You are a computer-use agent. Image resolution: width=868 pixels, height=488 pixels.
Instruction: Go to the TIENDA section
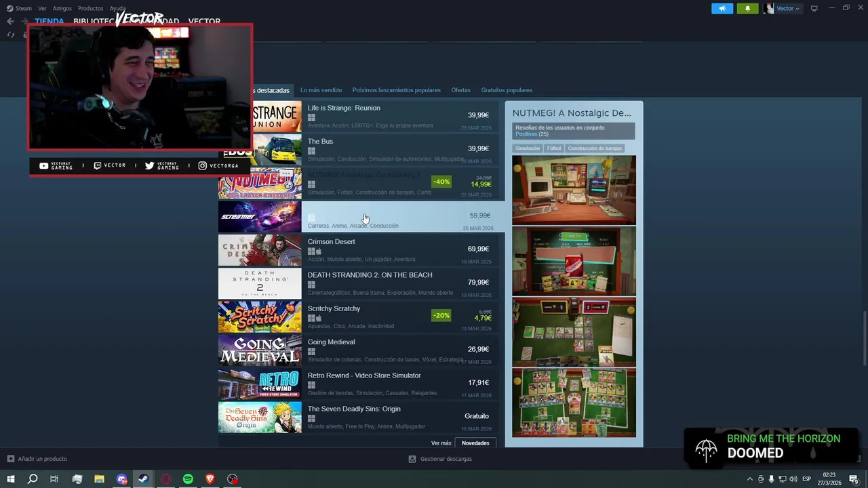point(49,21)
